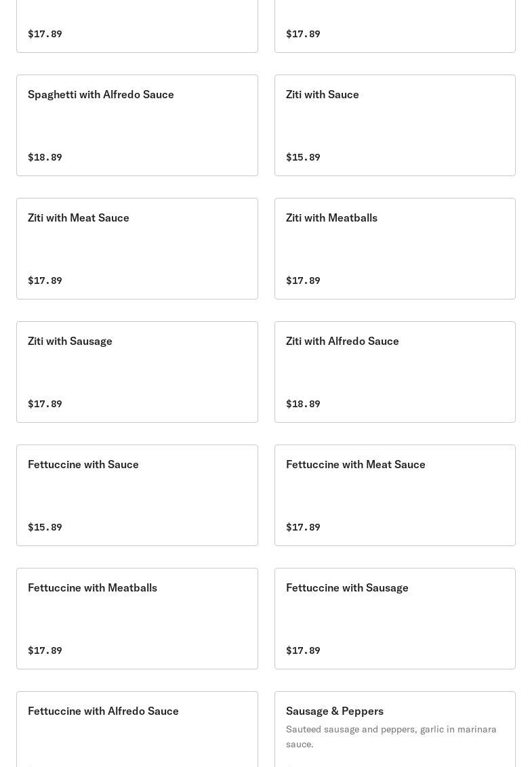Choose the Ziti with Meatballs card
This screenshot has height=767, width=532.
click(394, 248)
